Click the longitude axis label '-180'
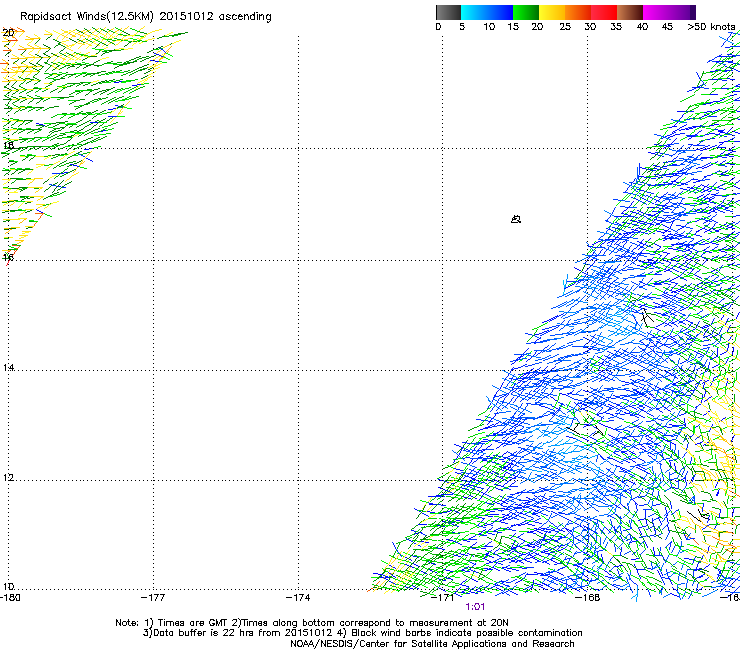The height and width of the screenshot is (650, 740). pos(10,598)
